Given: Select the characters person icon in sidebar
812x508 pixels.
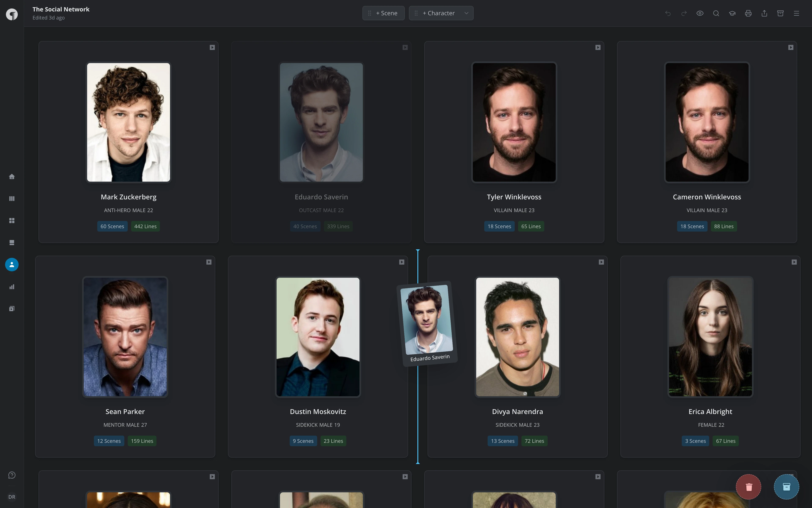Looking at the screenshot, I should [12, 264].
